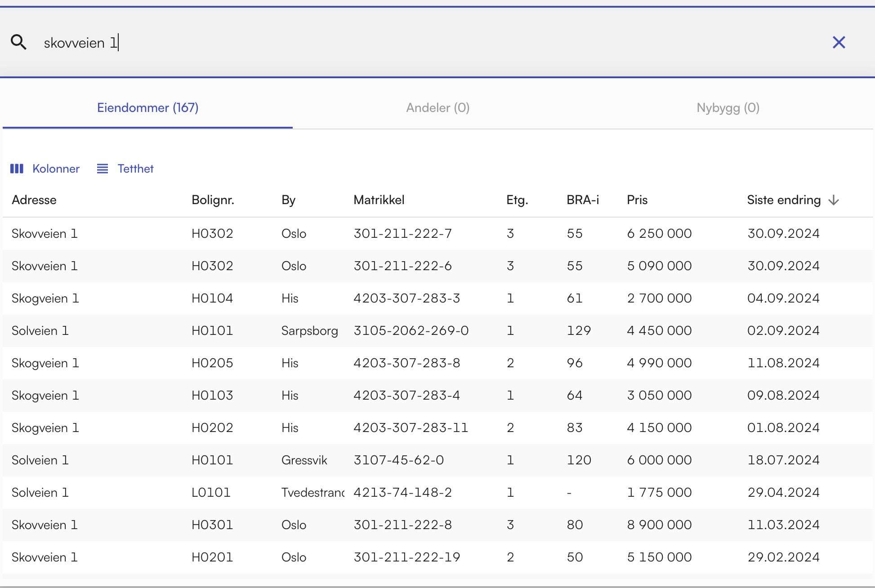Click the Siste endring sort arrow
Viewport: 875px width, 588px height.
(833, 200)
